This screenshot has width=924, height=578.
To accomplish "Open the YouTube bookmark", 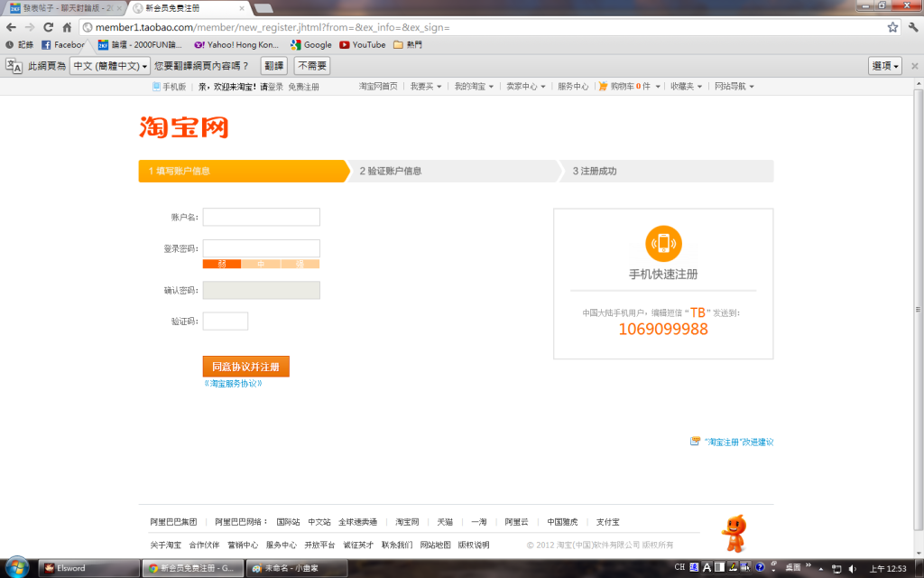I will (x=363, y=45).
